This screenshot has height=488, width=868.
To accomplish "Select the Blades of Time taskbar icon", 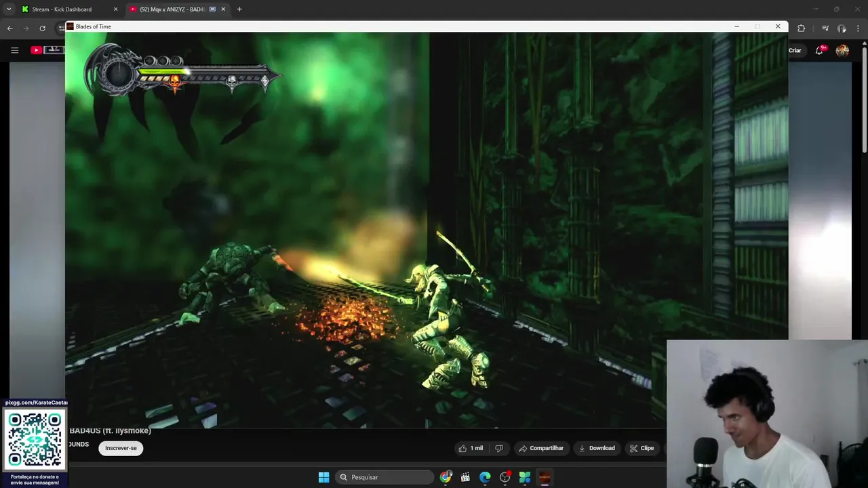I will pyautogui.click(x=545, y=477).
